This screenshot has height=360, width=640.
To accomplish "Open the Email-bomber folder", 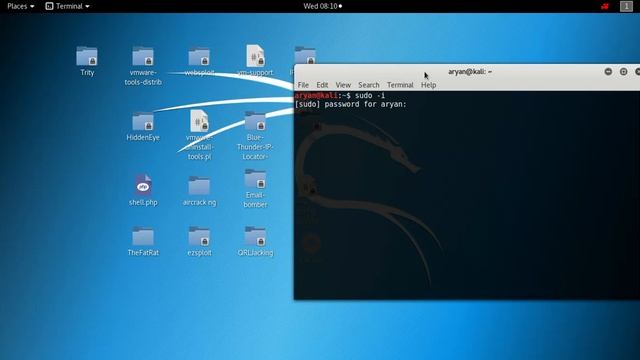I will point(255,180).
